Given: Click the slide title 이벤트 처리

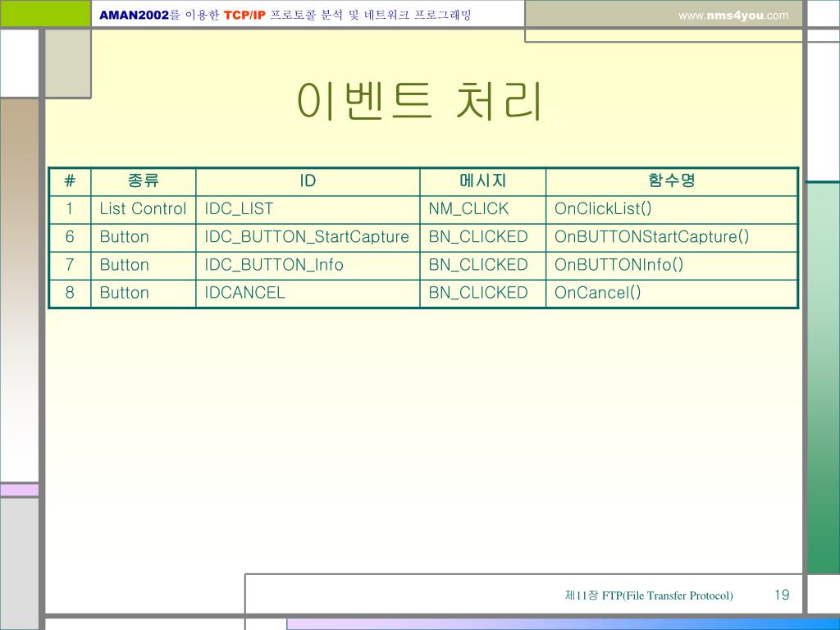Looking at the screenshot, I should pos(420,101).
